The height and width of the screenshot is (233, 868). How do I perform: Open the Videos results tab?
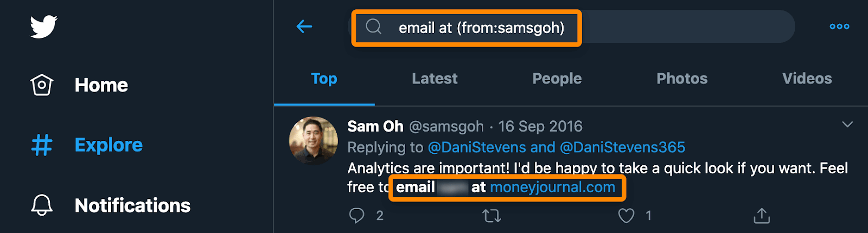(807, 79)
